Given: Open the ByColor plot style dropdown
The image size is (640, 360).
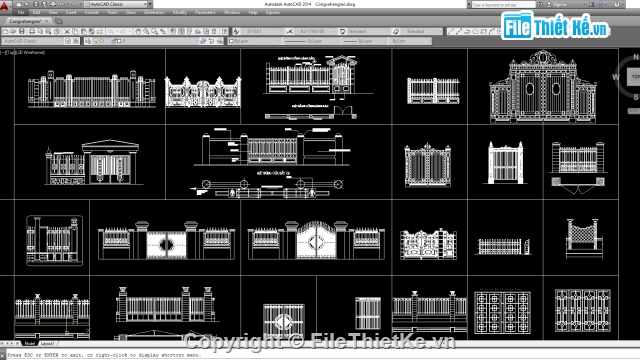Looking at the screenshot, I should coord(411,41).
